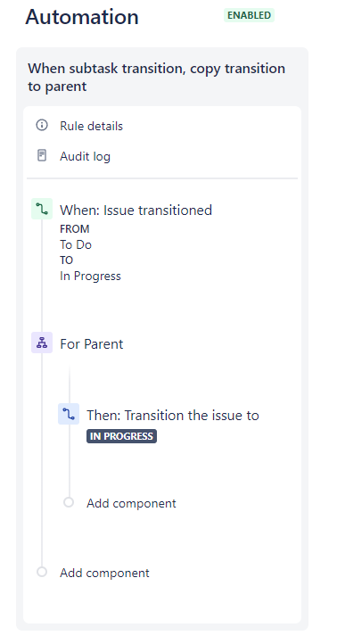The height and width of the screenshot is (644, 337).
Task: Open Then: Transition the issue to action
Action: (173, 416)
